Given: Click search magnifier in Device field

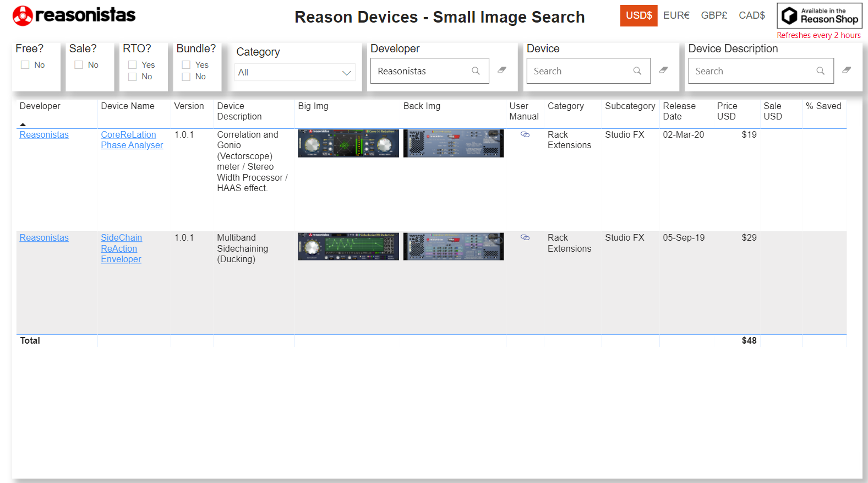Looking at the screenshot, I should (637, 71).
